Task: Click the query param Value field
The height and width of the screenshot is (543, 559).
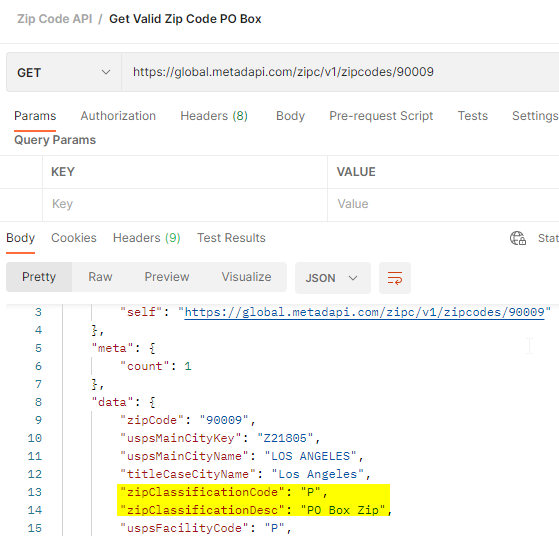Action: click(x=443, y=204)
